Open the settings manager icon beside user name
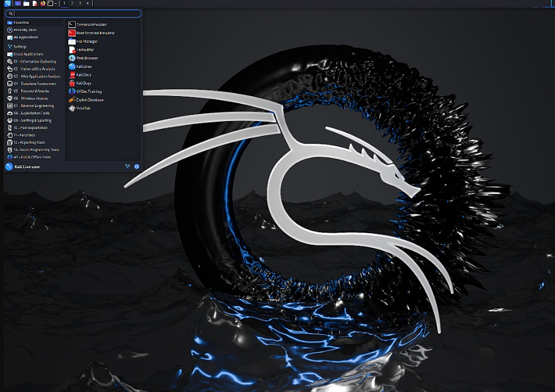The image size is (555, 392). [x=128, y=167]
